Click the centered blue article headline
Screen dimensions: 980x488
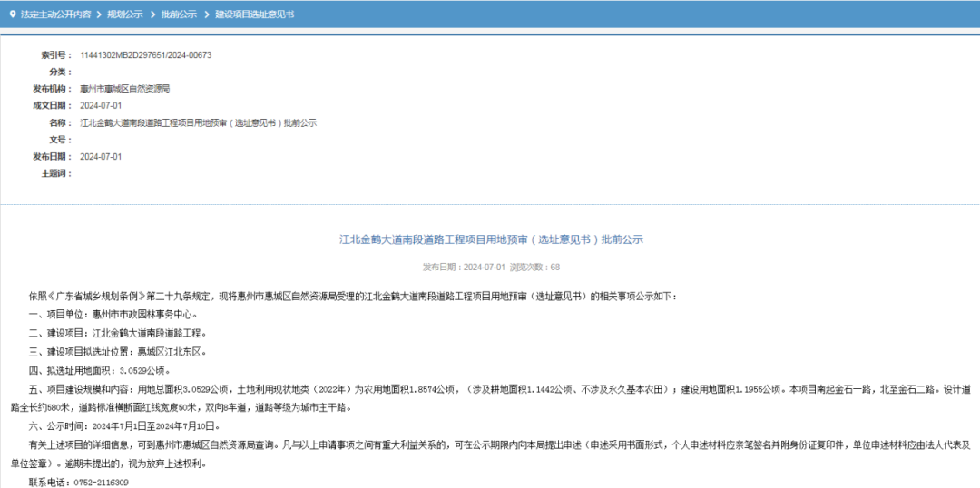491,239
